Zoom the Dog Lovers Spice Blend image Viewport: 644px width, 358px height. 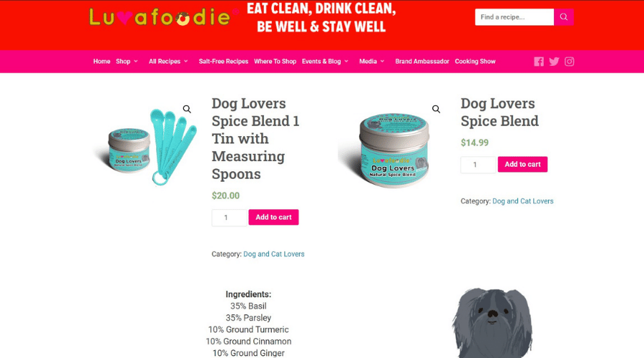coord(436,109)
